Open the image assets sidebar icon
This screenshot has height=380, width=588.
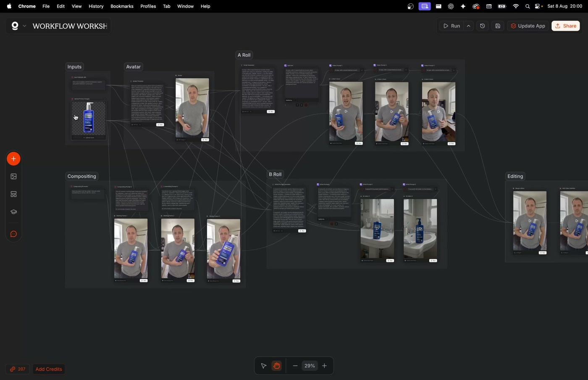(13, 177)
